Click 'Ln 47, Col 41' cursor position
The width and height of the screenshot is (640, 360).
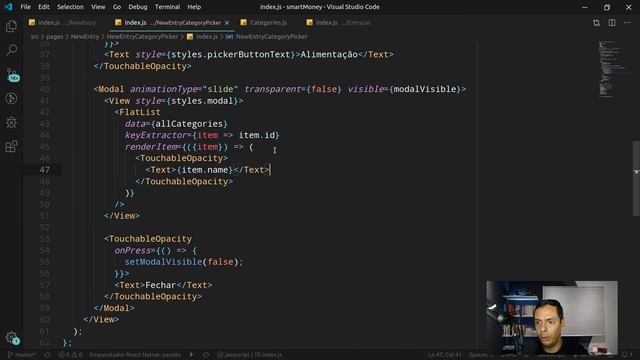(x=445, y=355)
